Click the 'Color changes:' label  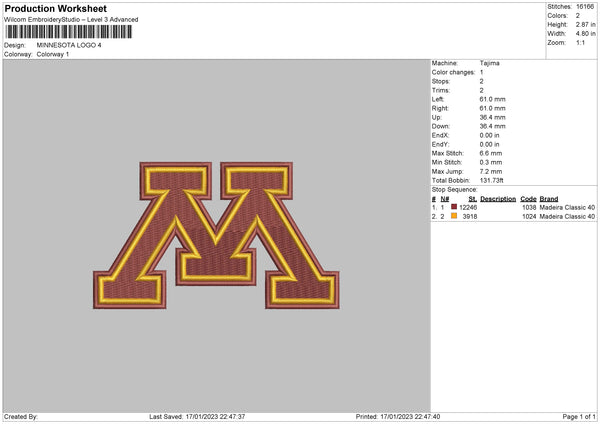[453, 72]
